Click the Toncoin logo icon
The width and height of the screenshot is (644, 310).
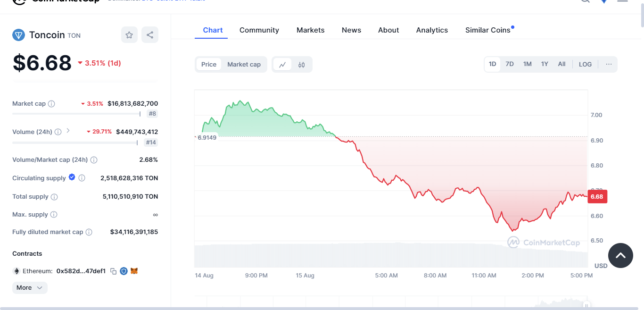tap(18, 35)
